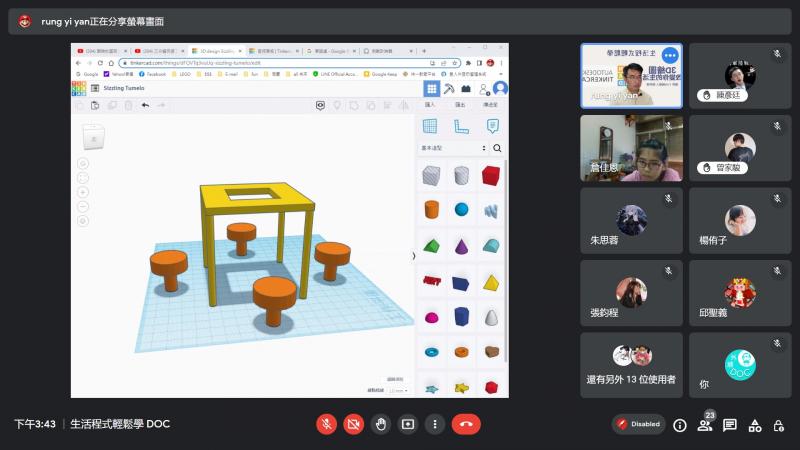Pick the orange Cylinder shape
This screenshot has height=450, width=800.
[432, 209]
